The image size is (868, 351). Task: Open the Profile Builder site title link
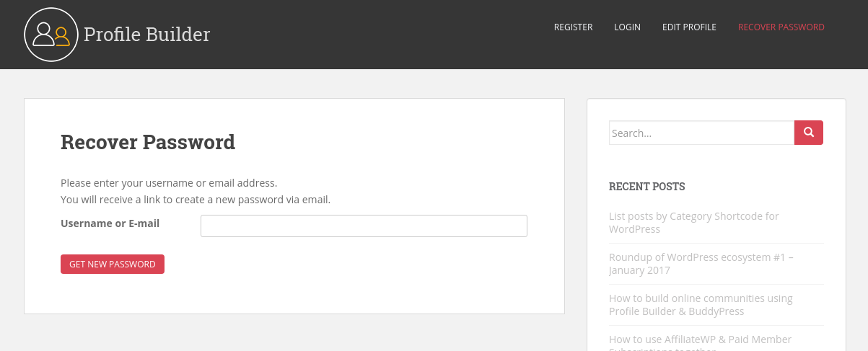[146, 34]
